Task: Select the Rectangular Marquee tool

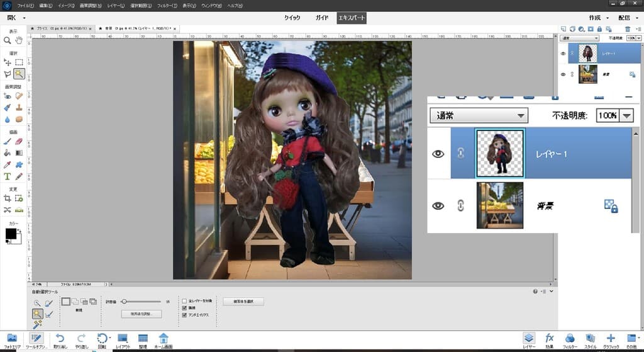Action: point(19,62)
